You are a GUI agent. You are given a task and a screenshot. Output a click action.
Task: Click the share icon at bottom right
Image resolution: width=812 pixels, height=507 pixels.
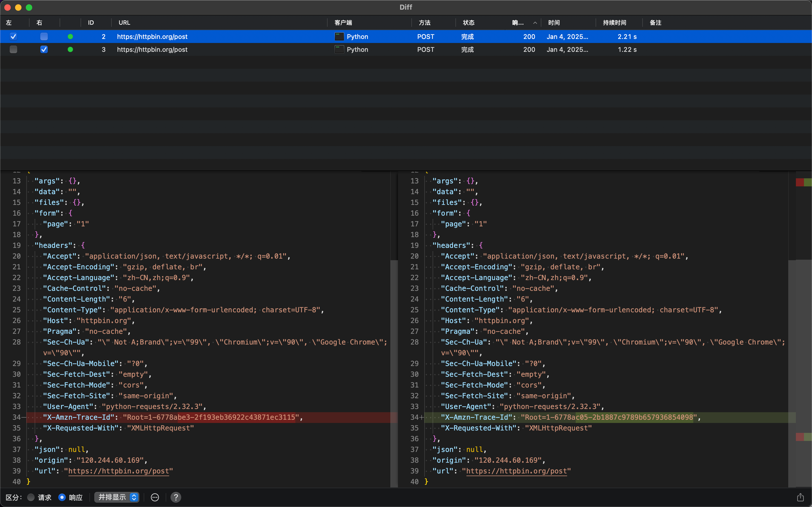click(x=800, y=497)
